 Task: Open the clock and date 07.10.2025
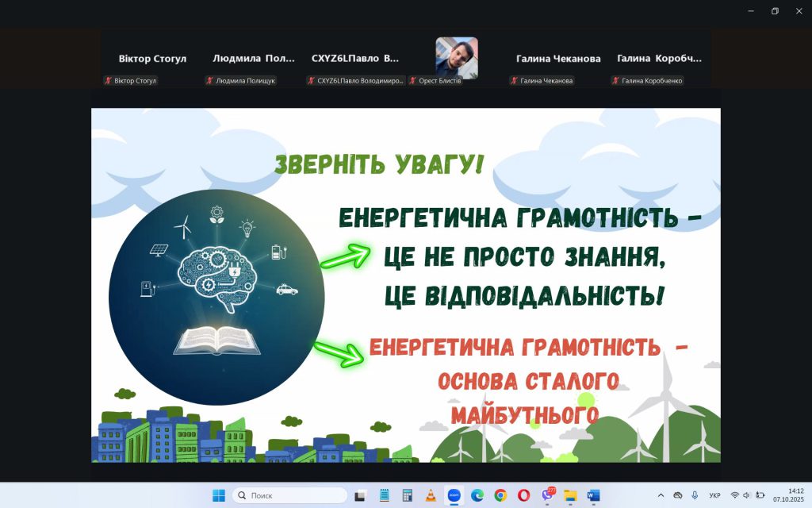[x=788, y=495]
